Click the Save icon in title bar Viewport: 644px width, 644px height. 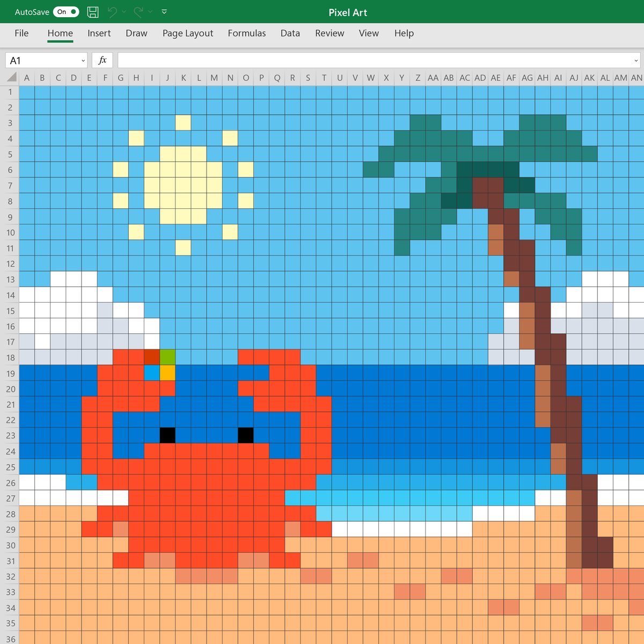pyautogui.click(x=93, y=12)
